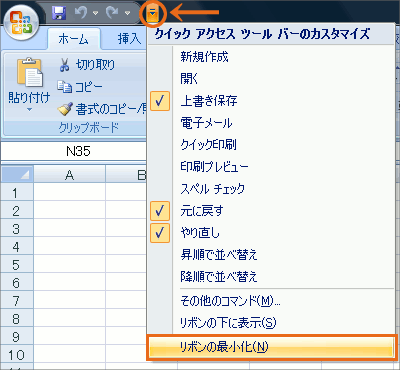Expand the 貼り付け options arrow
This screenshot has width=400, height=370.
point(29,109)
